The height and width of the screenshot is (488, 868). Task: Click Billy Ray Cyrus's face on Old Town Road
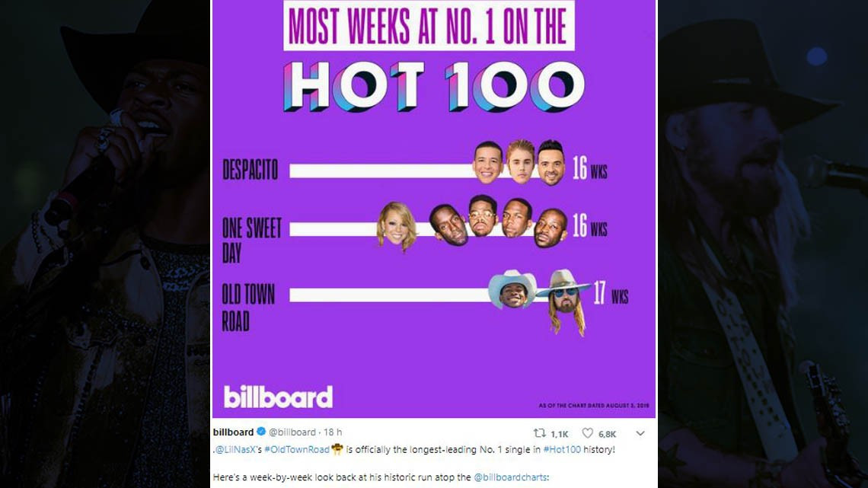(563, 297)
